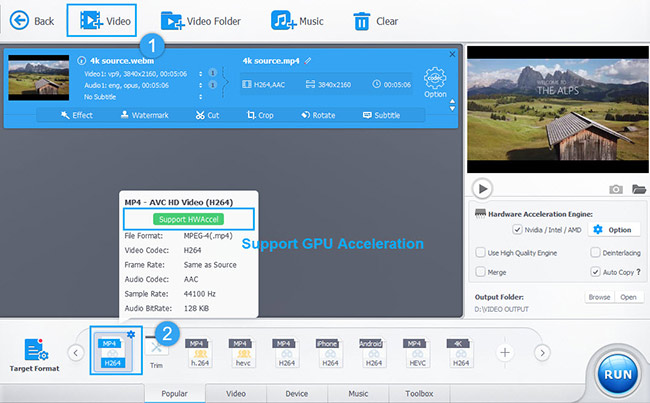Play the preview video
650x403 pixels.
482,188
